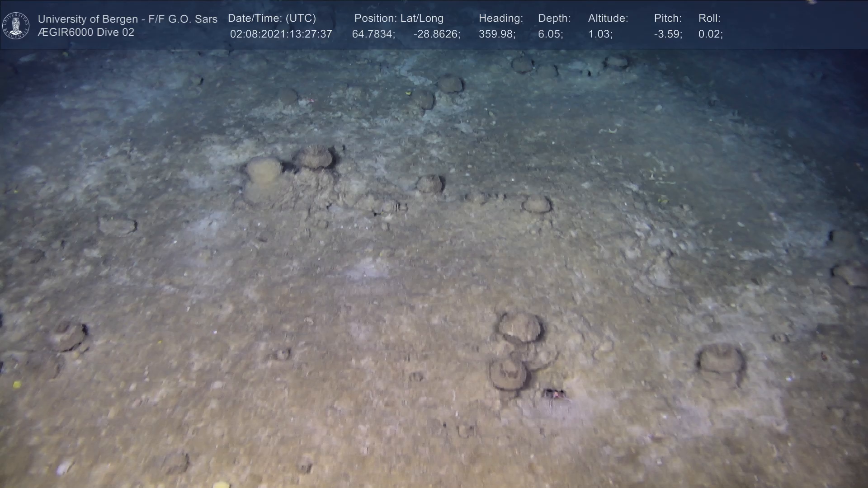Select the Altitude label
The width and height of the screenshot is (868, 488).
click(x=608, y=19)
